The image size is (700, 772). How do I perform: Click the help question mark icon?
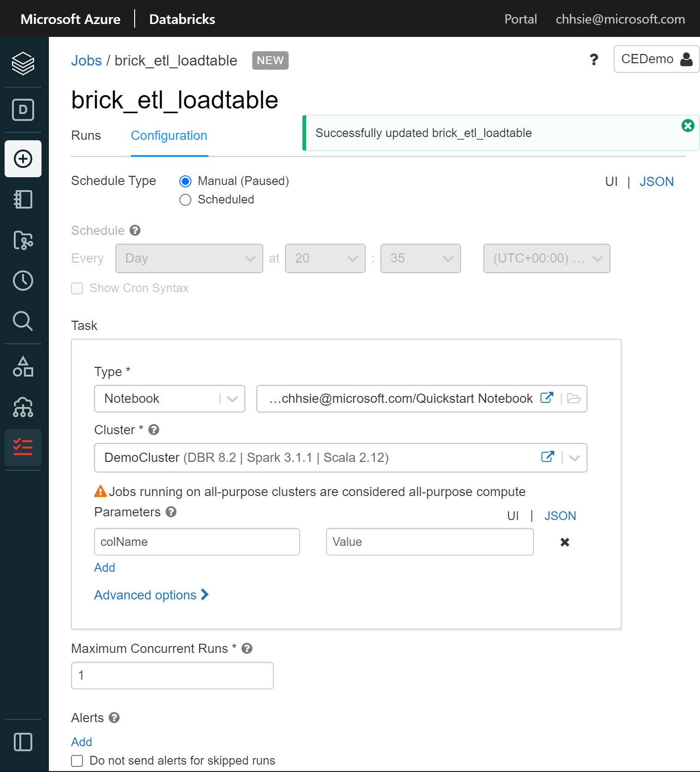click(x=594, y=60)
